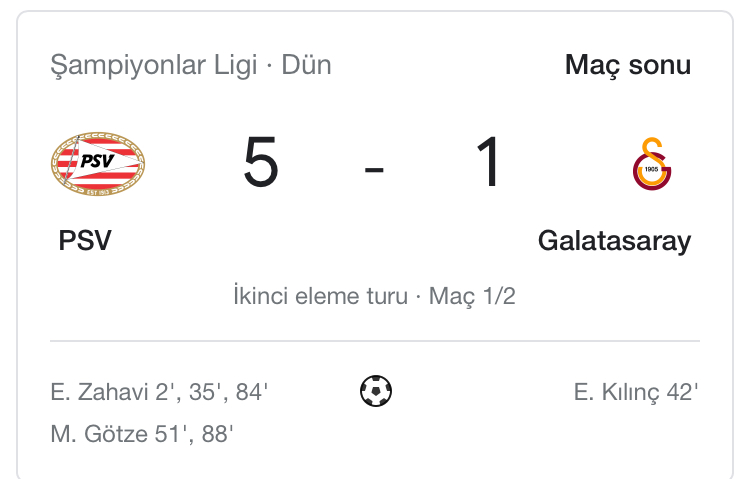Click the PSV club crest
Image resolution: width=750 pixels, height=479 pixels.
pyautogui.click(x=98, y=165)
